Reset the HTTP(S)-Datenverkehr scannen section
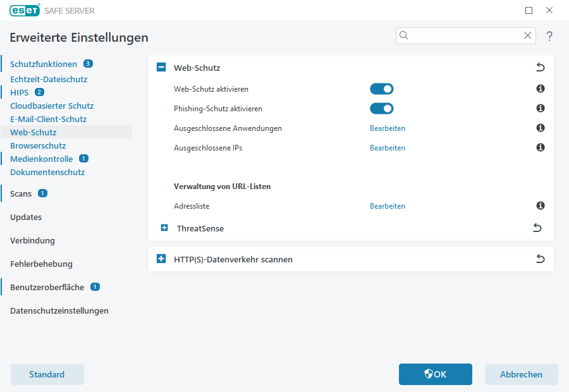569x392 pixels. 539,259
